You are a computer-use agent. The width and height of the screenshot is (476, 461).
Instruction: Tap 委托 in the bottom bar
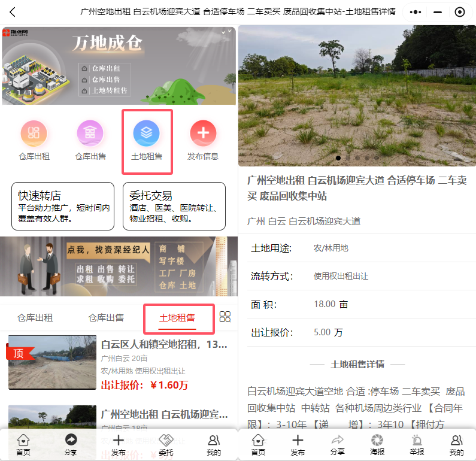166,444
